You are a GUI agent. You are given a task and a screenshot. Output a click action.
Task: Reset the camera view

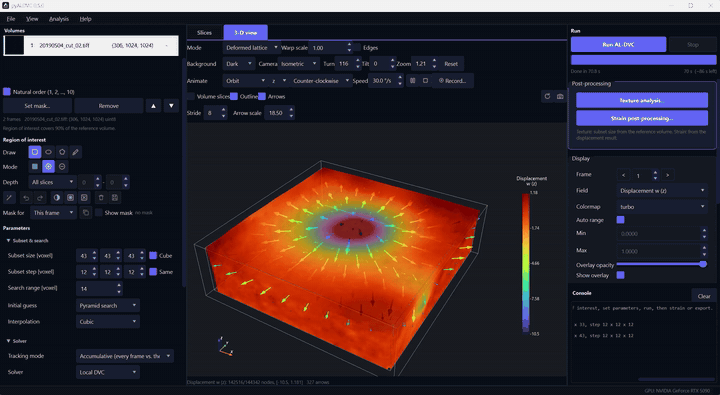451,64
